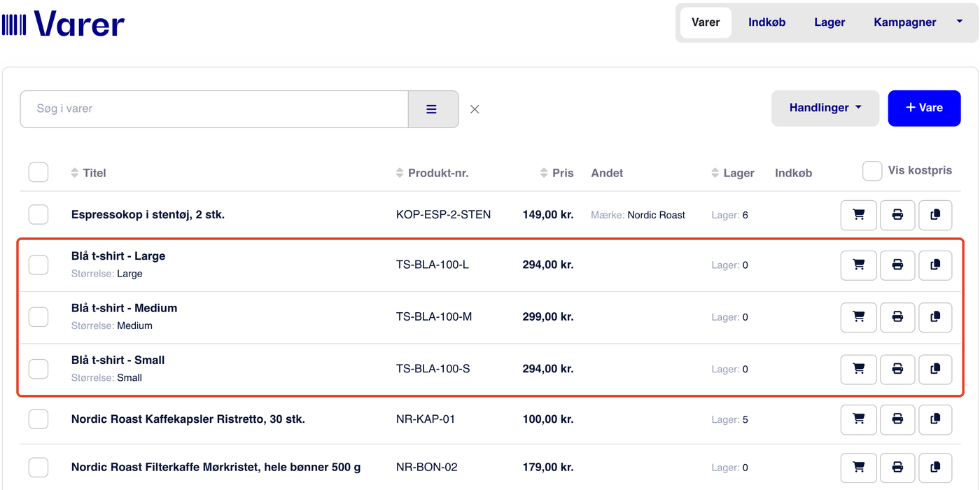Viewport: 980px width, 490px height.
Task: Click cart icon for Blå t-shirt - Large
Action: pos(859,265)
